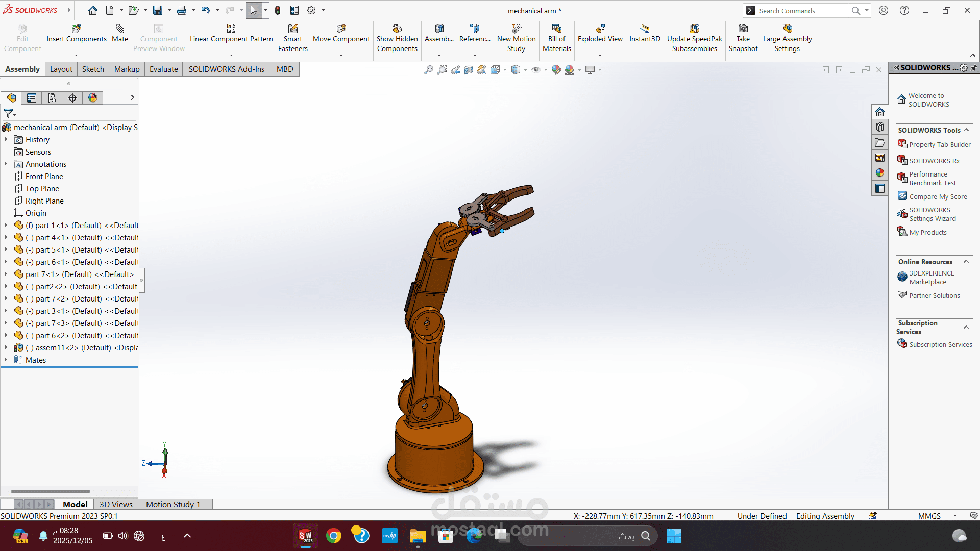
Task: Expand the Mates folder in tree
Action: [x=6, y=360]
